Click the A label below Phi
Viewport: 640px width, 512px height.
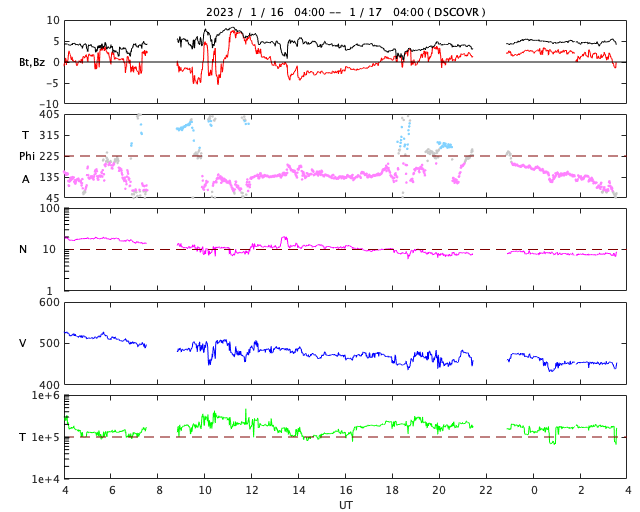26,179
